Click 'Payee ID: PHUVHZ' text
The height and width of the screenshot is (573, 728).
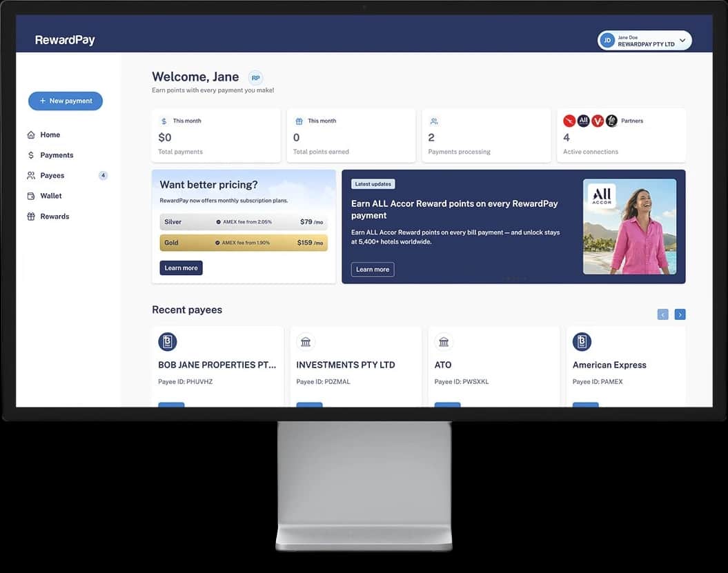(x=185, y=382)
